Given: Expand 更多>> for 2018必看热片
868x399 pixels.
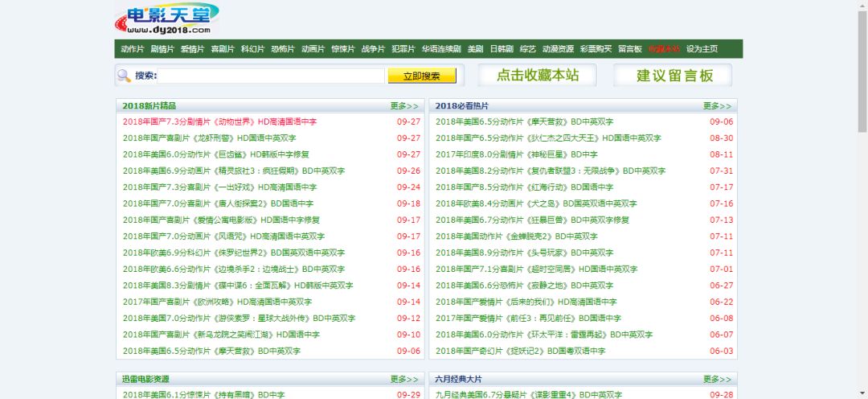Looking at the screenshot, I should click(718, 106).
